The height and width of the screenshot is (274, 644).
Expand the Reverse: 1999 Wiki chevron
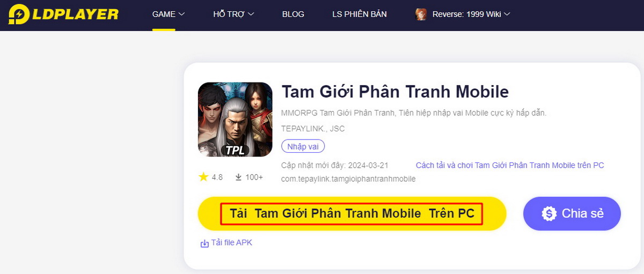tap(507, 14)
